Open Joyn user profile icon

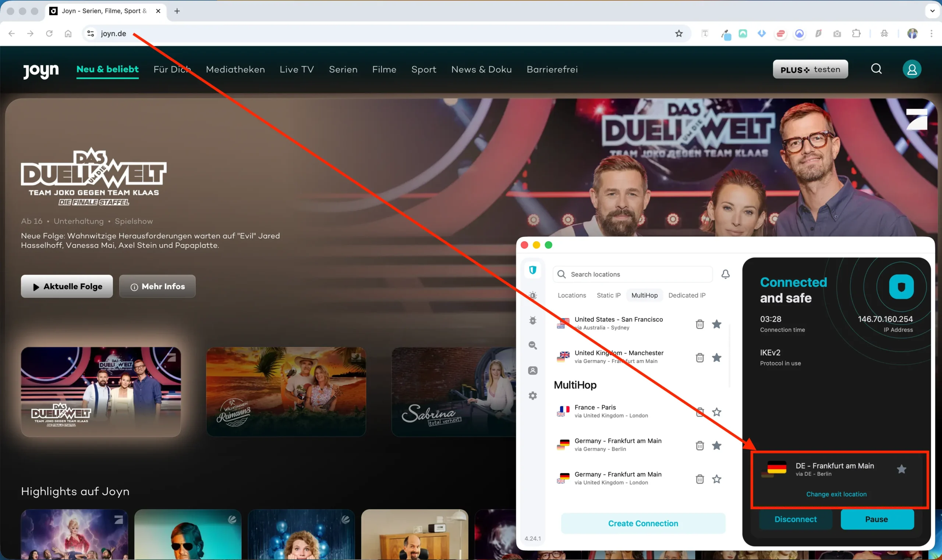click(x=912, y=69)
